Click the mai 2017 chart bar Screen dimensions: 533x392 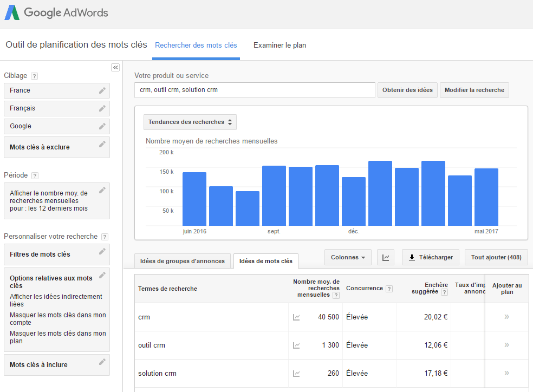click(x=486, y=197)
